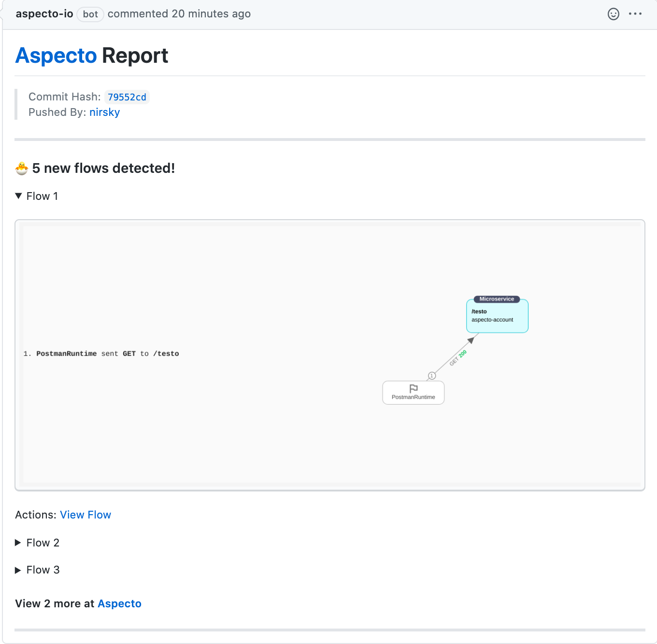Click the aspecto-io username in the header
The image size is (657, 644).
(x=44, y=14)
